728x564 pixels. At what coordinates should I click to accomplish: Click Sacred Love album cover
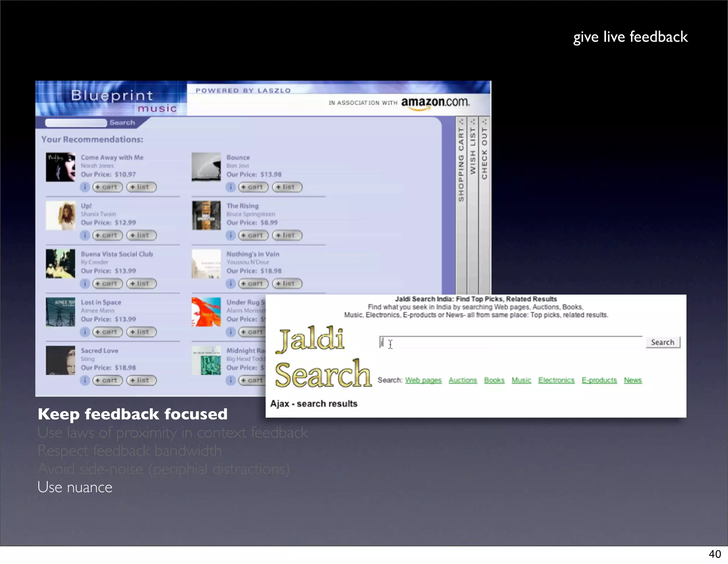[x=60, y=360]
